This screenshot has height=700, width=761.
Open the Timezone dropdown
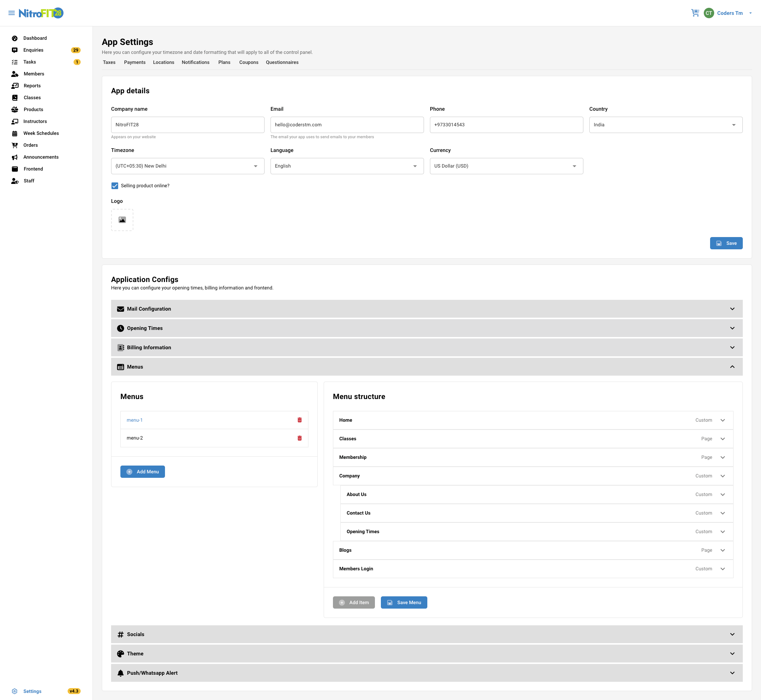pyautogui.click(x=188, y=166)
